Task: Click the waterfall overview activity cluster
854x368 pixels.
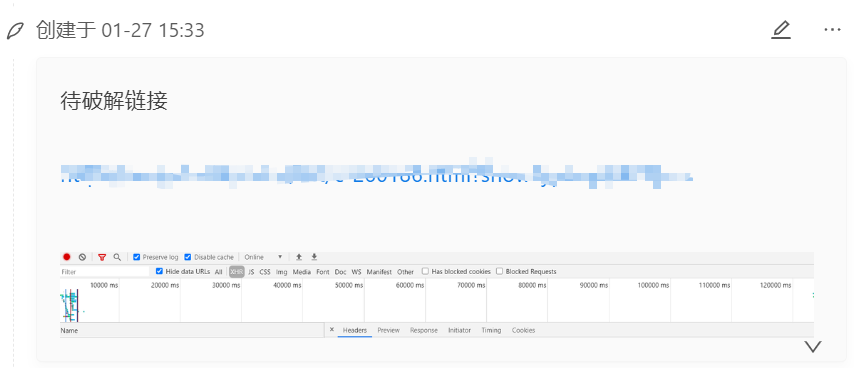Action: [x=70, y=306]
